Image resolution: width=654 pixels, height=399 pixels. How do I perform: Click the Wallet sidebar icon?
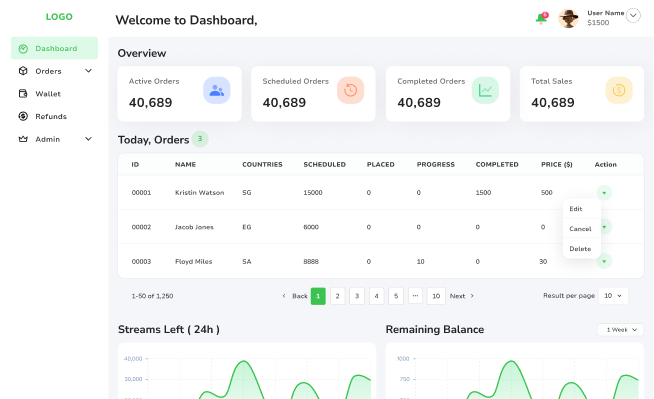pyautogui.click(x=23, y=93)
